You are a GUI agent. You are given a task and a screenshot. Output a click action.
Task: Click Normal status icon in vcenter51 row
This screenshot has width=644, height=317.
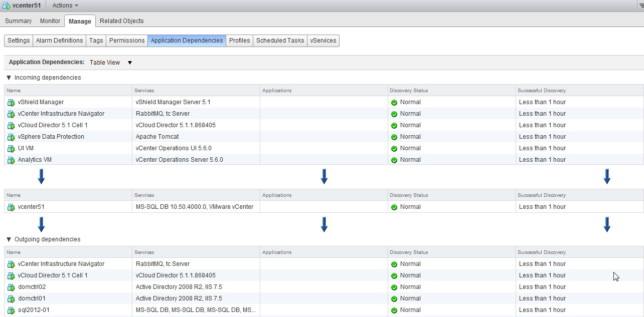point(394,207)
